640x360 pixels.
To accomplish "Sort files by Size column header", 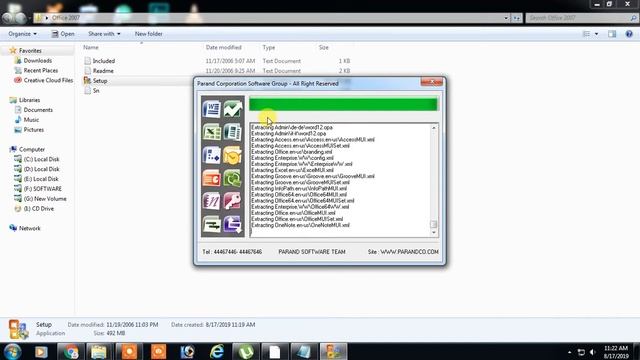I will (x=324, y=47).
